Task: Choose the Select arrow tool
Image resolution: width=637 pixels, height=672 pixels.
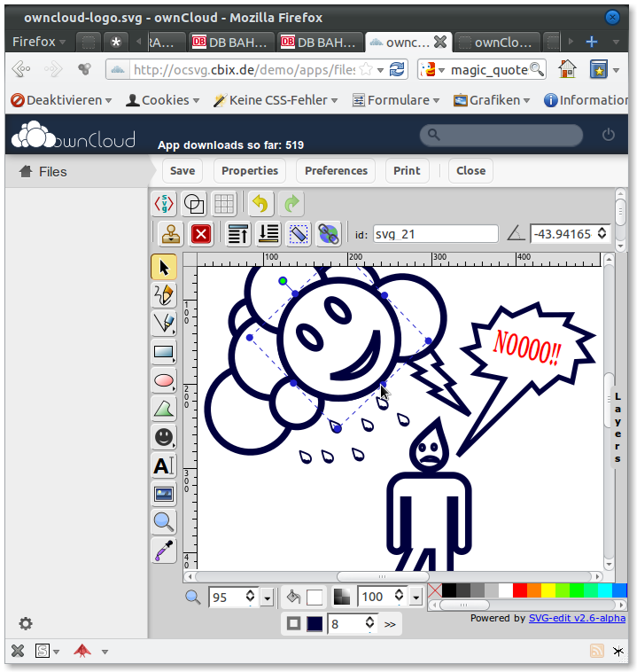Action: coord(164,267)
